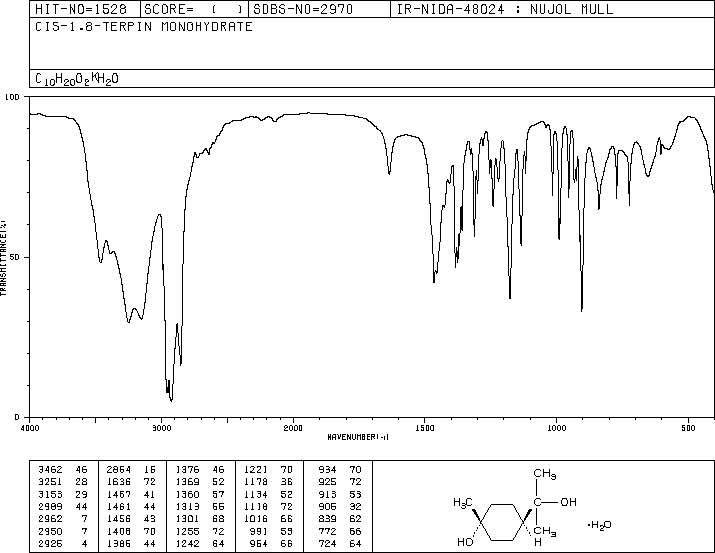Click the HIT-NO=1528 header cell

(85, 9)
